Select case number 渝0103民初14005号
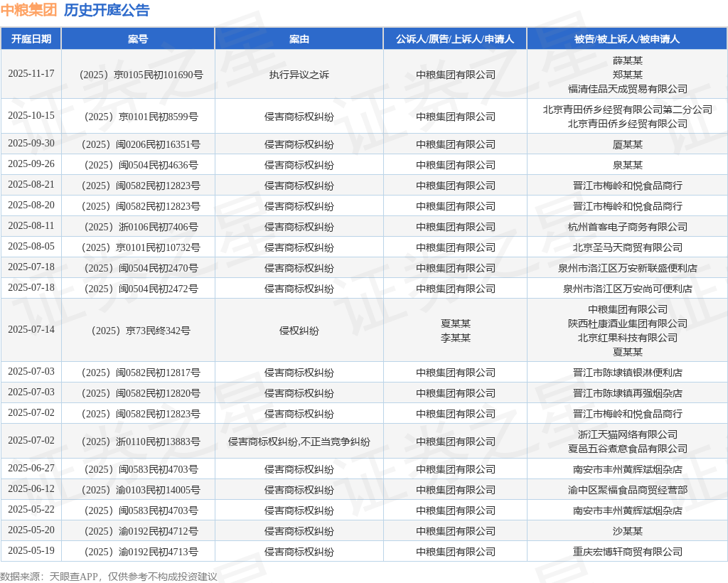The height and width of the screenshot is (583, 728). click(x=141, y=490)
